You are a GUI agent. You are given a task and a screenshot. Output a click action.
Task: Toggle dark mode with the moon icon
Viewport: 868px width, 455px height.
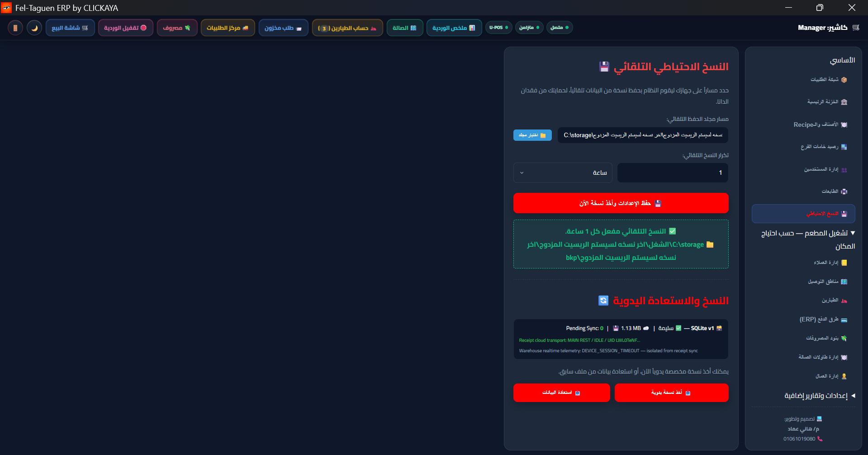(x=34, y=28)
